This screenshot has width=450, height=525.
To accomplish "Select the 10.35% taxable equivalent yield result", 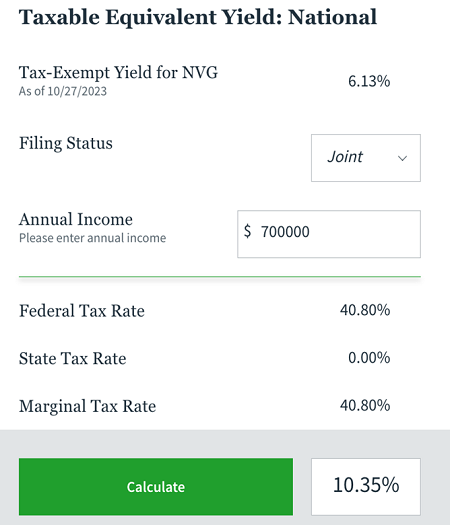I will click(x=366, y=486).
